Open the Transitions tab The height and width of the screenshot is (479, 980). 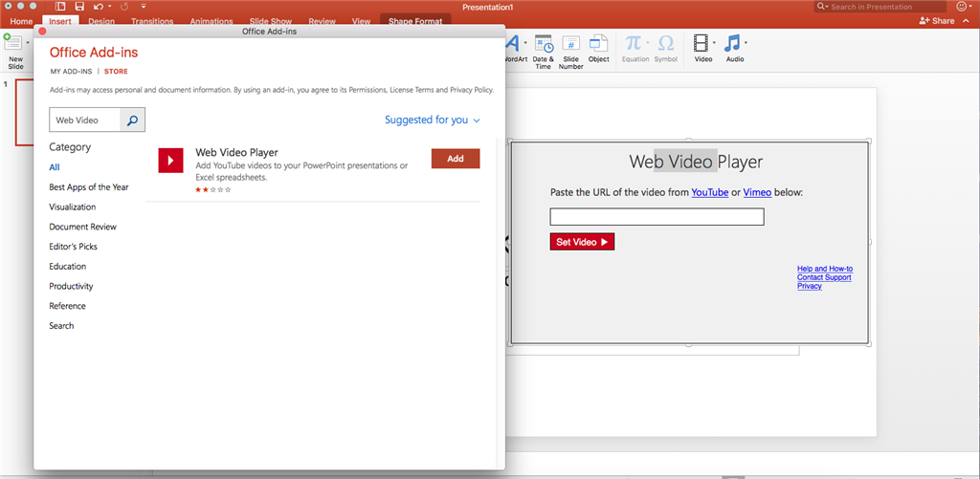pyautogui.click(x=152, y=21)
